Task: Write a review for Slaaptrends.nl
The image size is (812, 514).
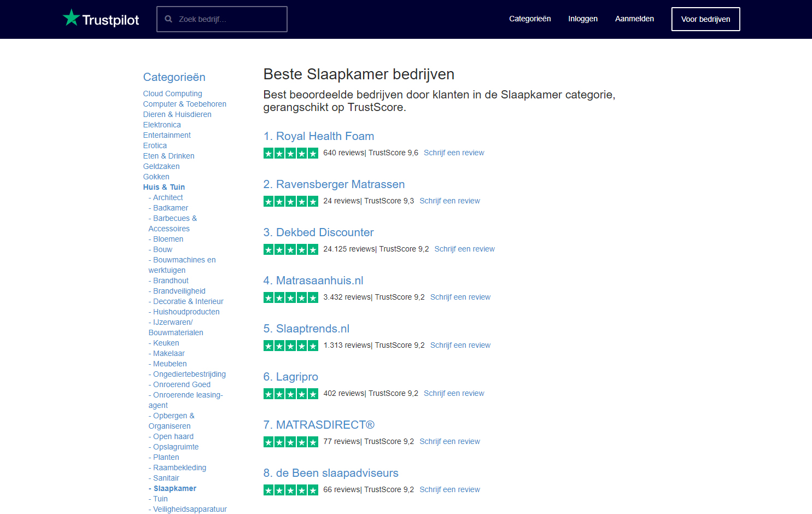Action: pyautogui.click(x=460, y=345)
